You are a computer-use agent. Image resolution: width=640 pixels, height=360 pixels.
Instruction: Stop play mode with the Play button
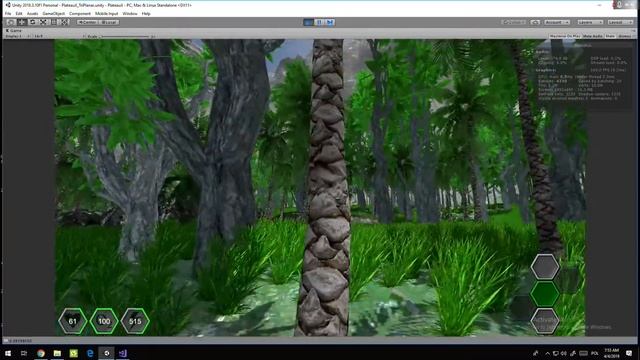[309, 22]
